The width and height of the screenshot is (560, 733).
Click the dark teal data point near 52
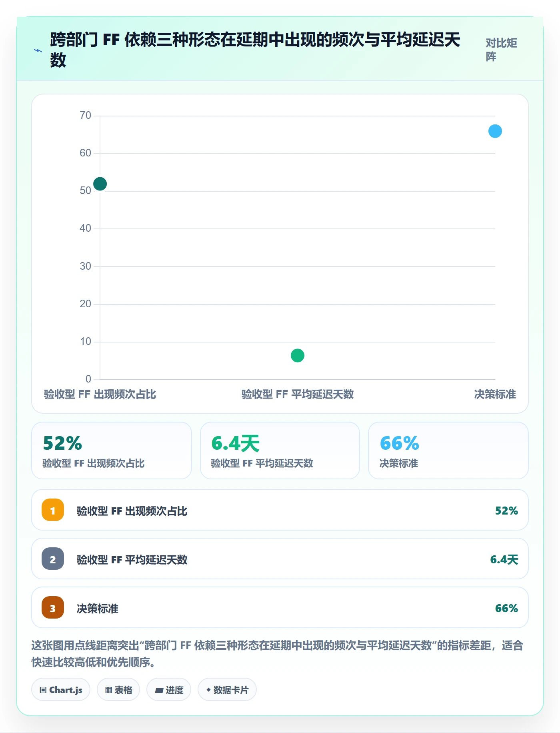[x=100, y=184]
